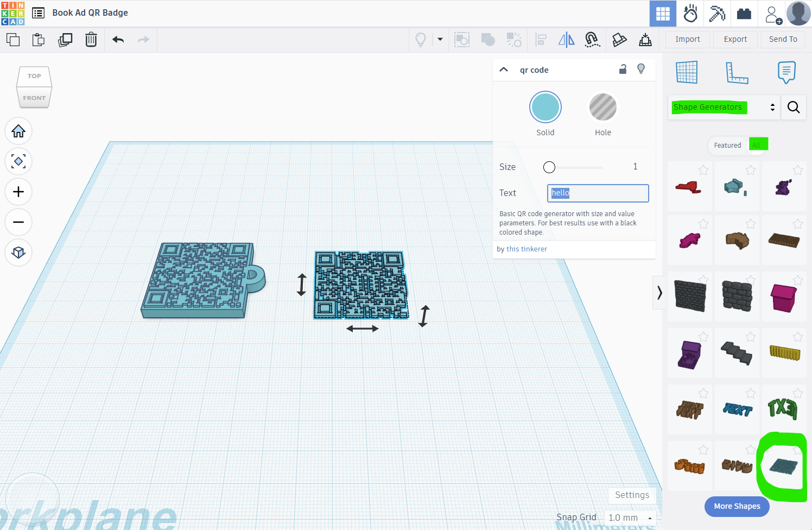Delete selection with the trash icon

point(91,40)
